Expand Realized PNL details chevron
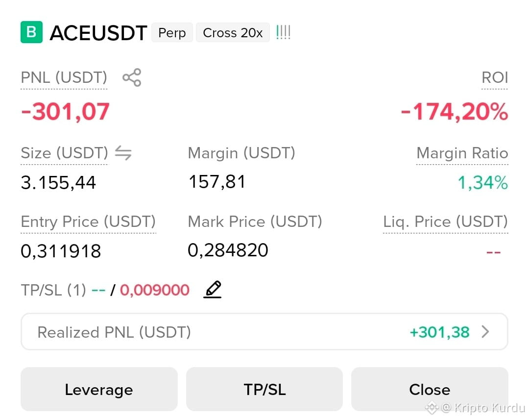This screenshot has width=529, height=420. (485, 332)
